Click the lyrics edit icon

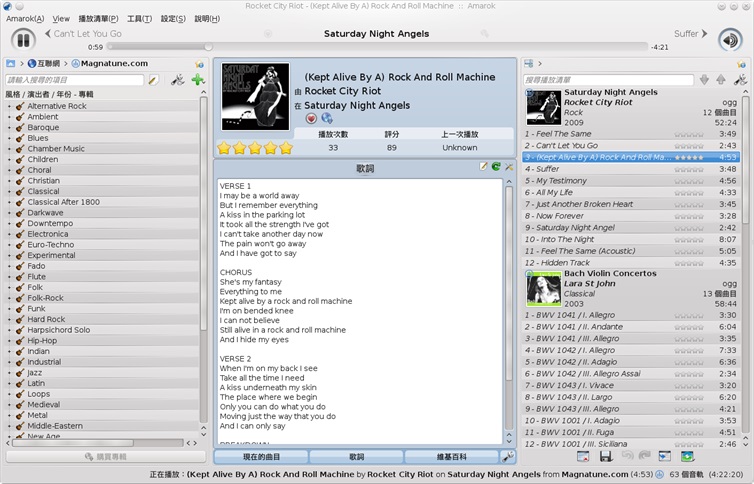[483, 167]
